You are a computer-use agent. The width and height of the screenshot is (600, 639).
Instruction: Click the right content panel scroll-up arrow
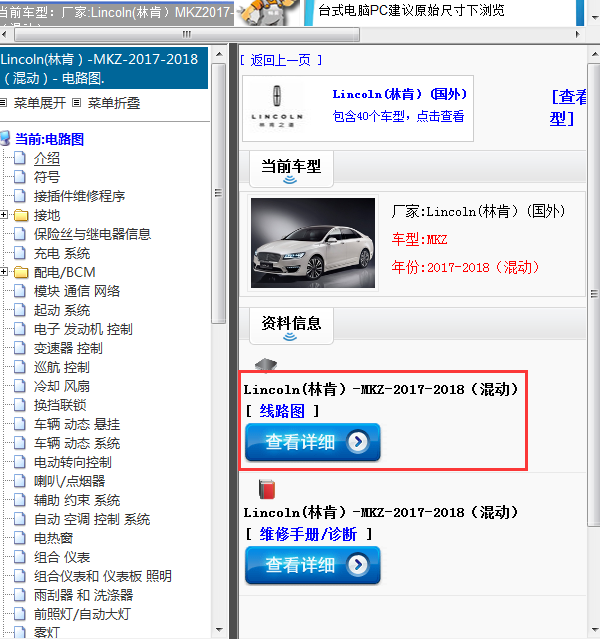click(594, 54)
